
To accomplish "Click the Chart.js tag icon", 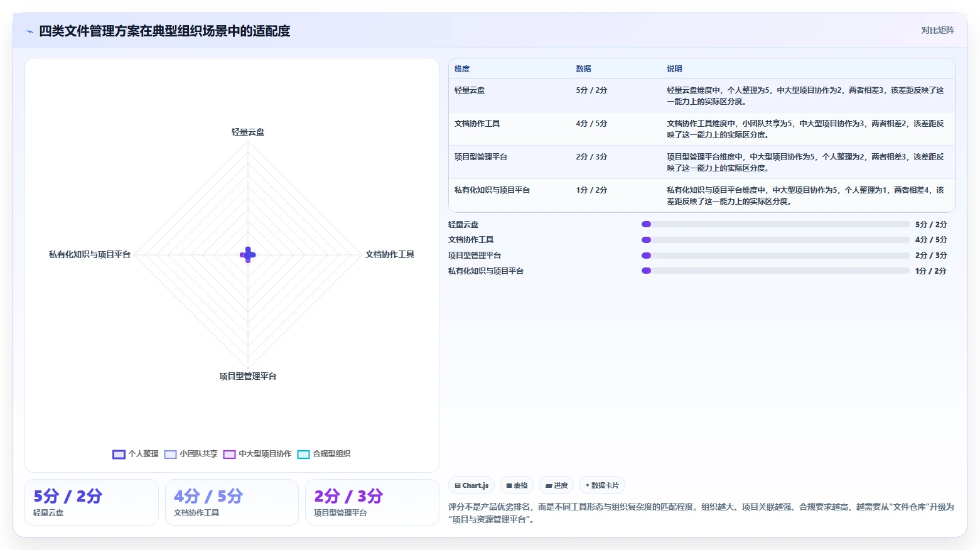I will [x=458, y=485].
